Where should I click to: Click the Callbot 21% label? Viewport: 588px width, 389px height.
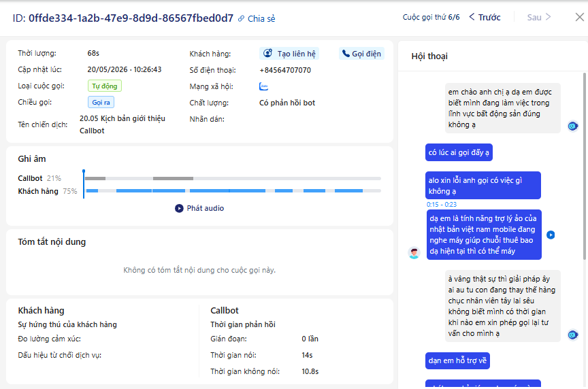pos(39,178)
